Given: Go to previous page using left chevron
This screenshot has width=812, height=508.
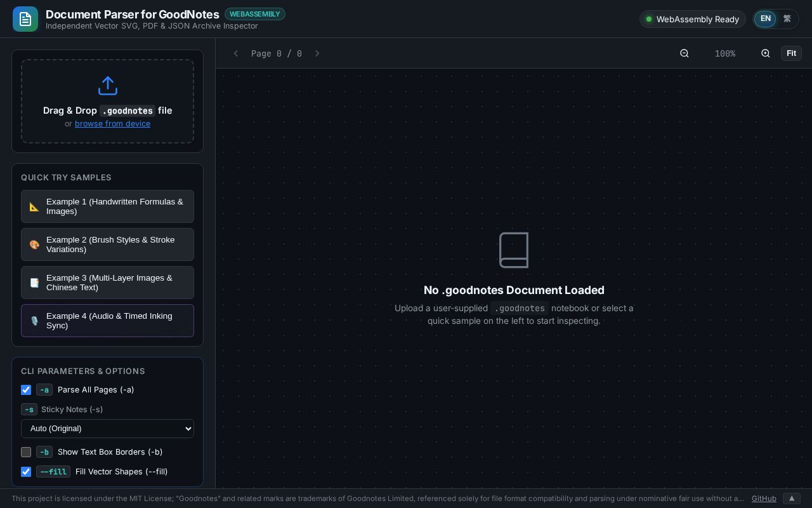Looking at the screenshot, I should [236, 53].
